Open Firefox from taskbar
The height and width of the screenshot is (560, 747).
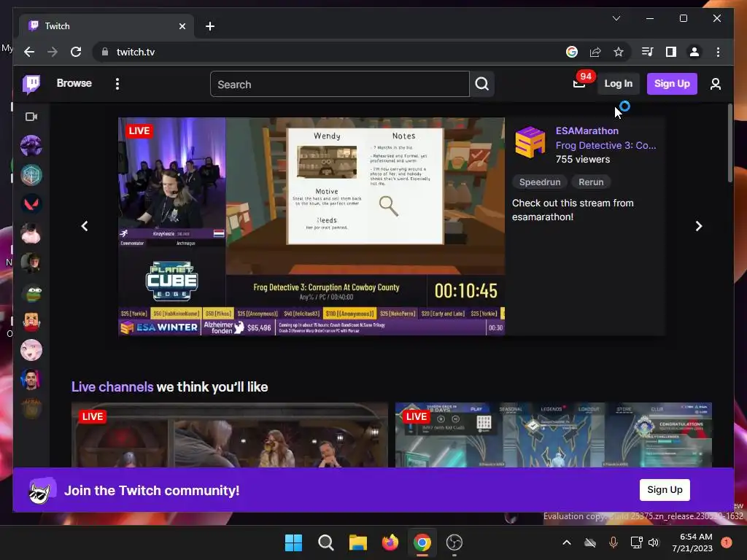[x=390, y=542]
